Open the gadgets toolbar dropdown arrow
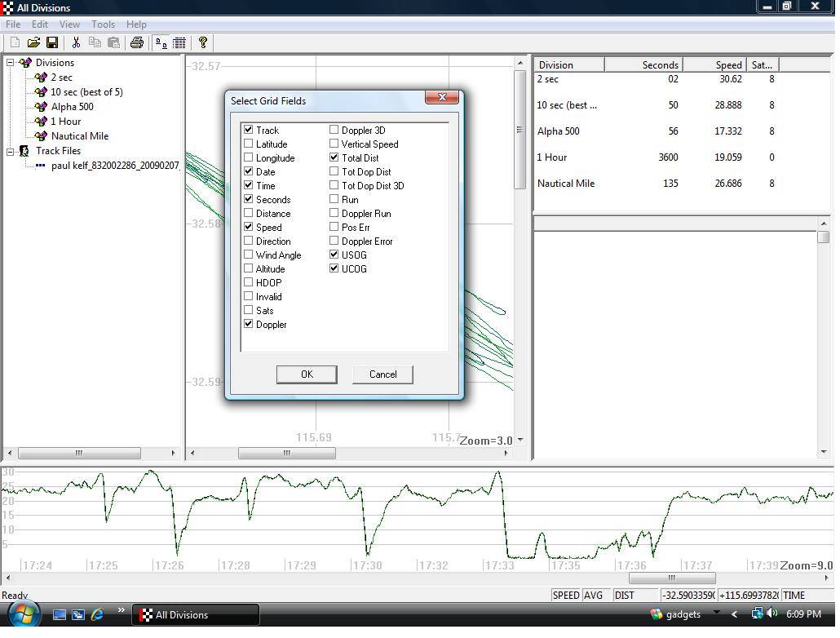This screenshot has height=638, width=840. [717, 613]
